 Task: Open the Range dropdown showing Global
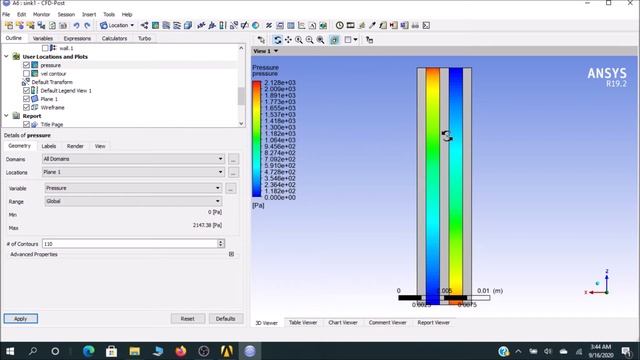(133, 201)
